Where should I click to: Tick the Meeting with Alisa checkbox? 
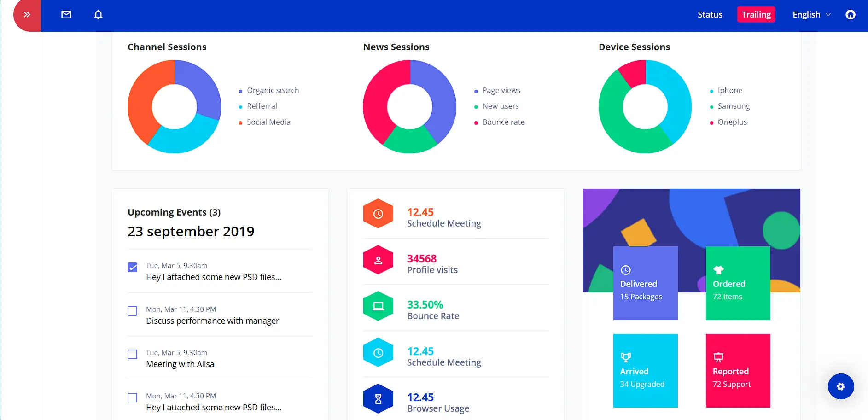[x=133, y=354]
